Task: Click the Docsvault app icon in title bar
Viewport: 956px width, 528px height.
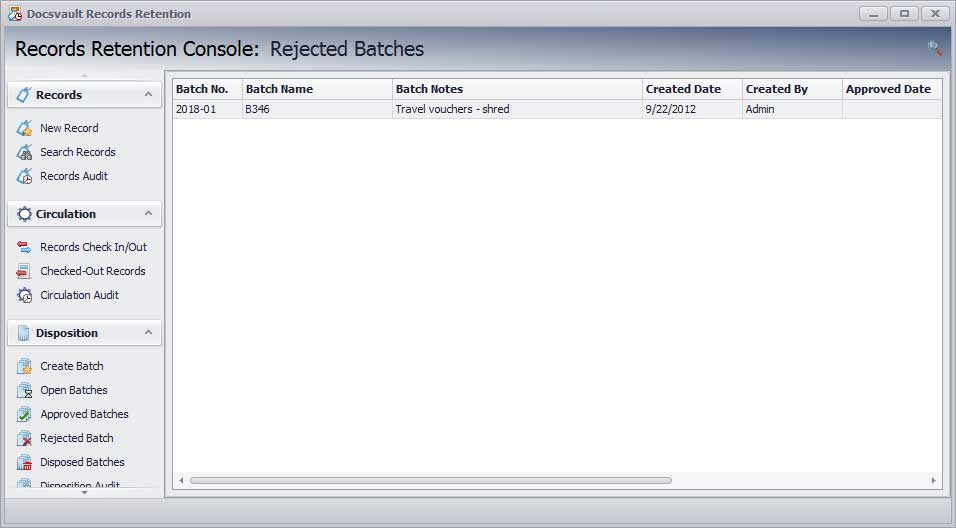Action: pos(15,13)
